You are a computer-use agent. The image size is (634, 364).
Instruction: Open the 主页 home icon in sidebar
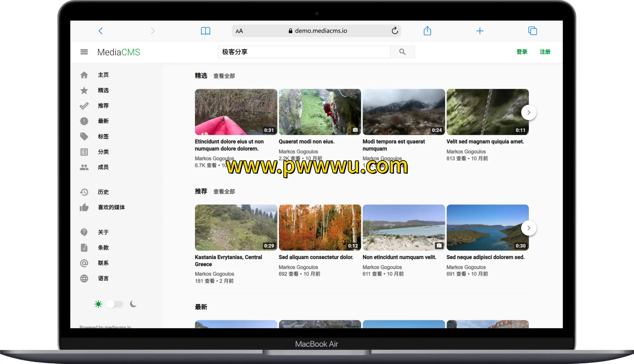click(84, 75)
